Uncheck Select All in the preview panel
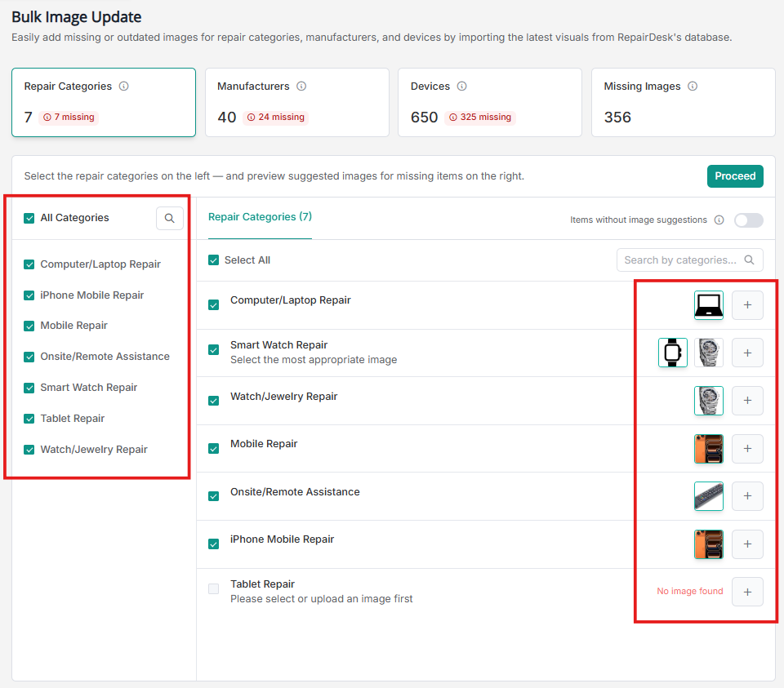784x688 pixels. [214, 260]
